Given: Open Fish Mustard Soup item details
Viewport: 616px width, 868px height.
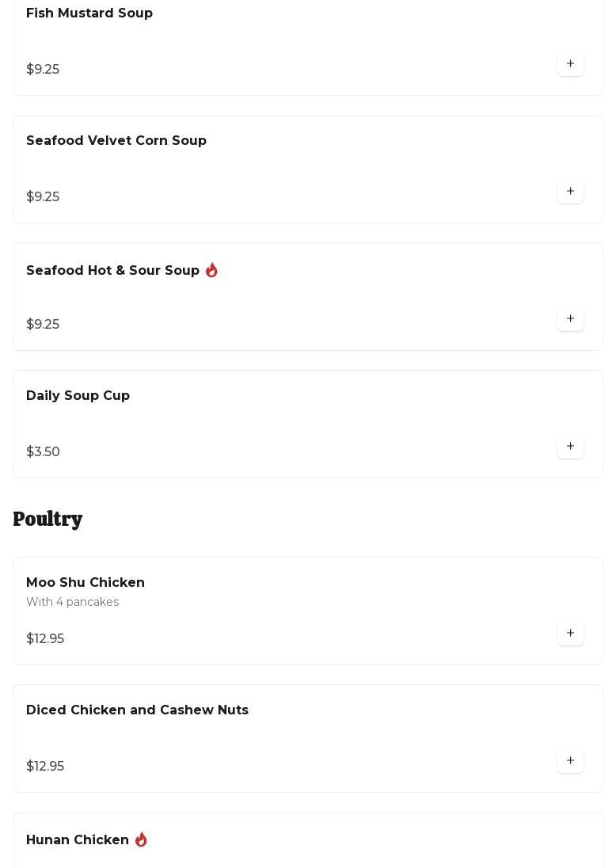Looking at the screenshot, I should [89, 13].
